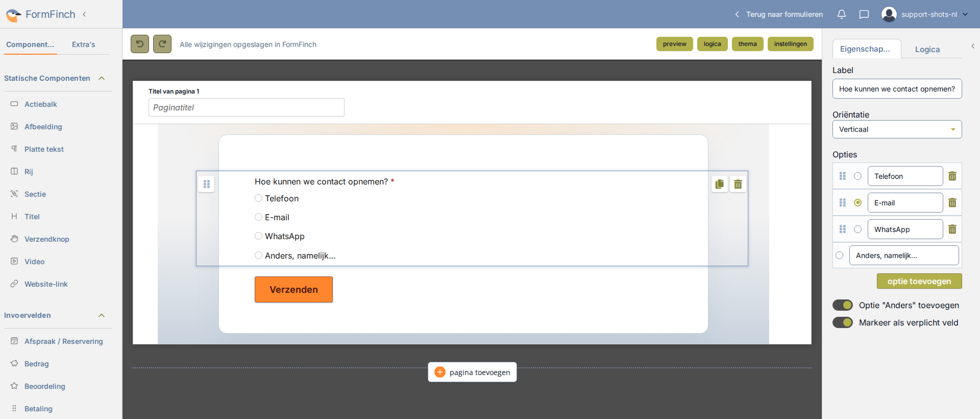Image resolution: width=980 pixels, height=419 pixels.
Task: Set WhatsApp as default in Opties panel
Action: coord(858,229)
